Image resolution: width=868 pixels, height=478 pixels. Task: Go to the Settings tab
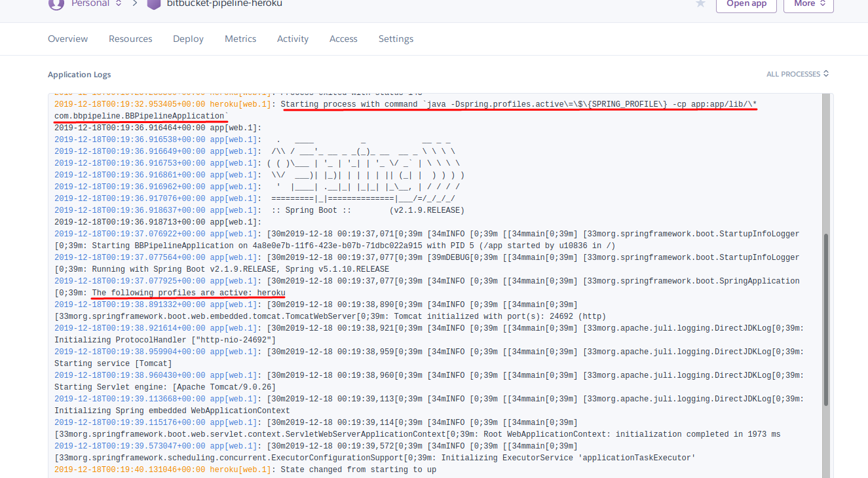[x=396, y=39]
